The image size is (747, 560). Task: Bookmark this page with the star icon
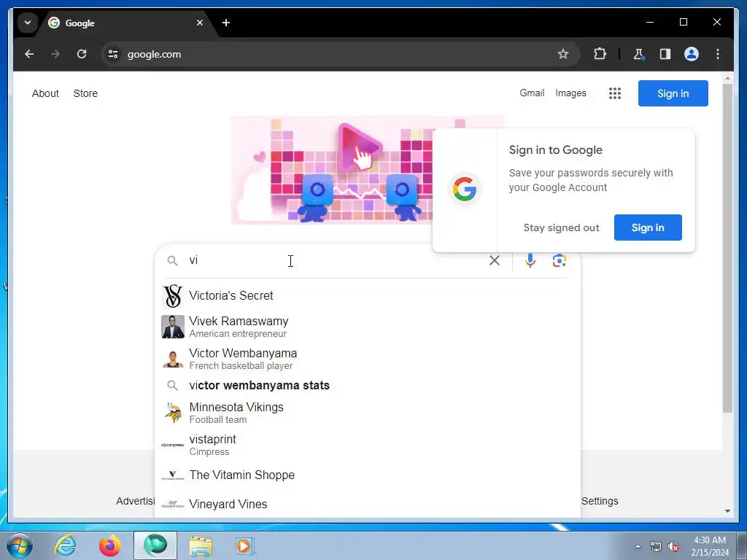[x=563, y=54]
